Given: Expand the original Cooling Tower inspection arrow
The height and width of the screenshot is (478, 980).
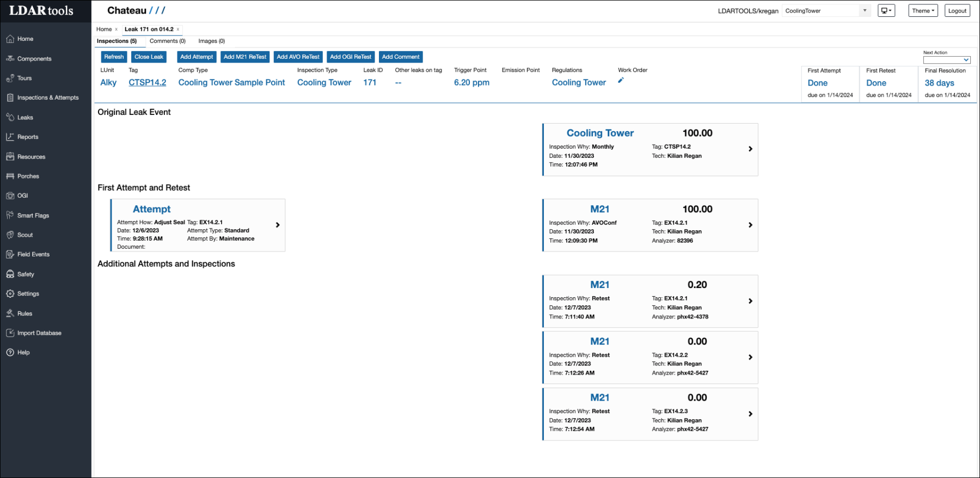Looking at the screenshot, I should pos(750,149).
